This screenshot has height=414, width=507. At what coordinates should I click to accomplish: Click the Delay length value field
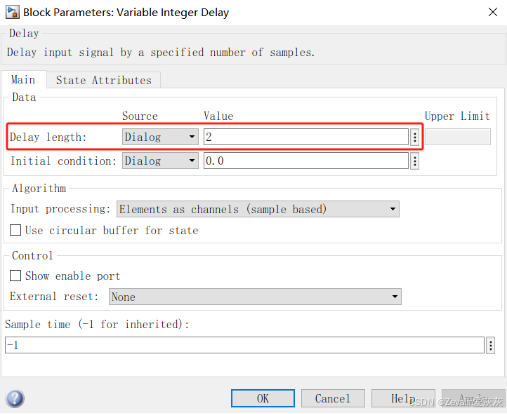click(x=306, y=137)
